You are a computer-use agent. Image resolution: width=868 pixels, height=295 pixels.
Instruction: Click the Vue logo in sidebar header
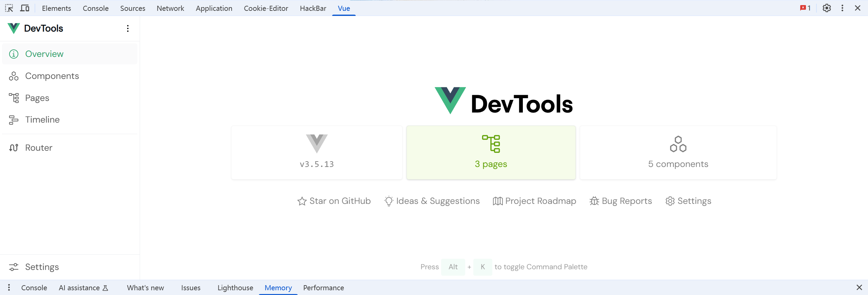click(x=14, y=28)
